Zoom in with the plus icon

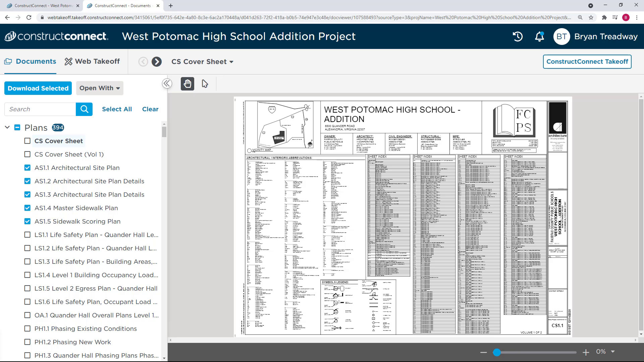pos(586,352)
